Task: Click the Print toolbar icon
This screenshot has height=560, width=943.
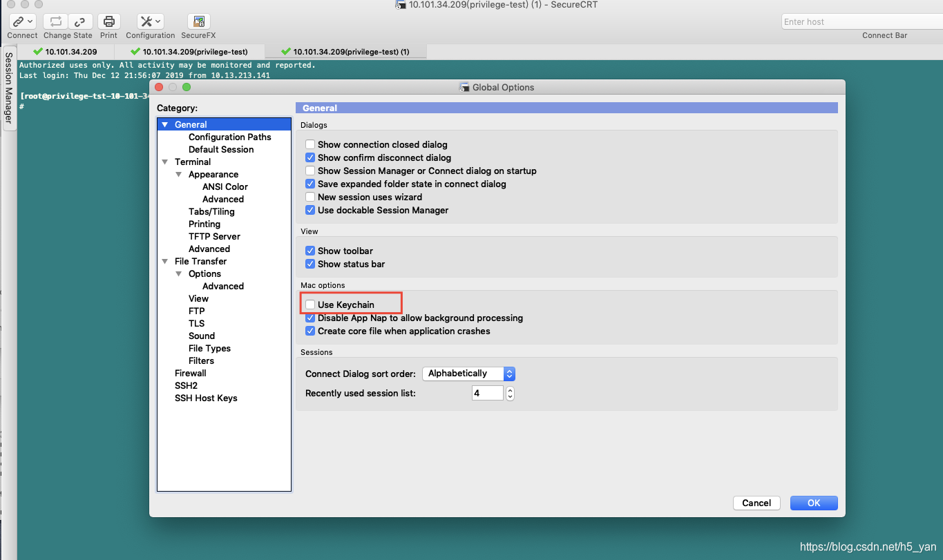Action: tap(108, 21)
